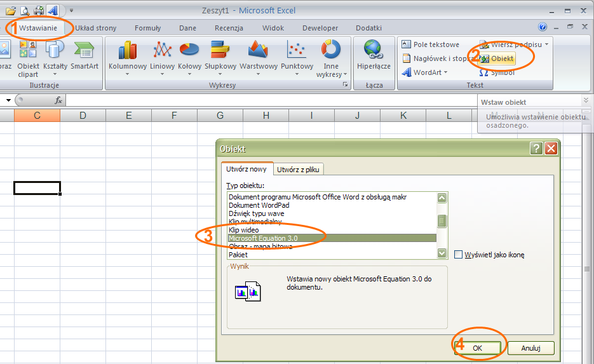594x364 pixels.
Task: Enable Wyświetl jako ikonę checkbox
Action: click(459, 255)
